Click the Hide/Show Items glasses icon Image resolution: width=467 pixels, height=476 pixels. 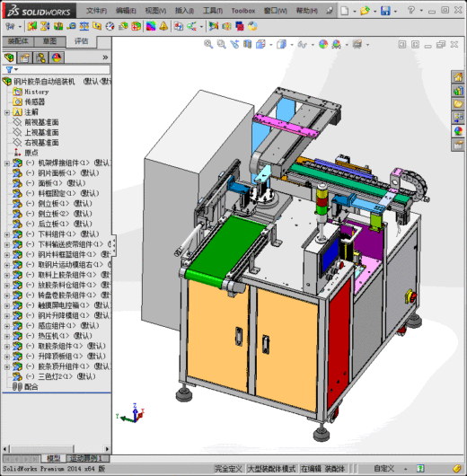[x=303, y=44]
